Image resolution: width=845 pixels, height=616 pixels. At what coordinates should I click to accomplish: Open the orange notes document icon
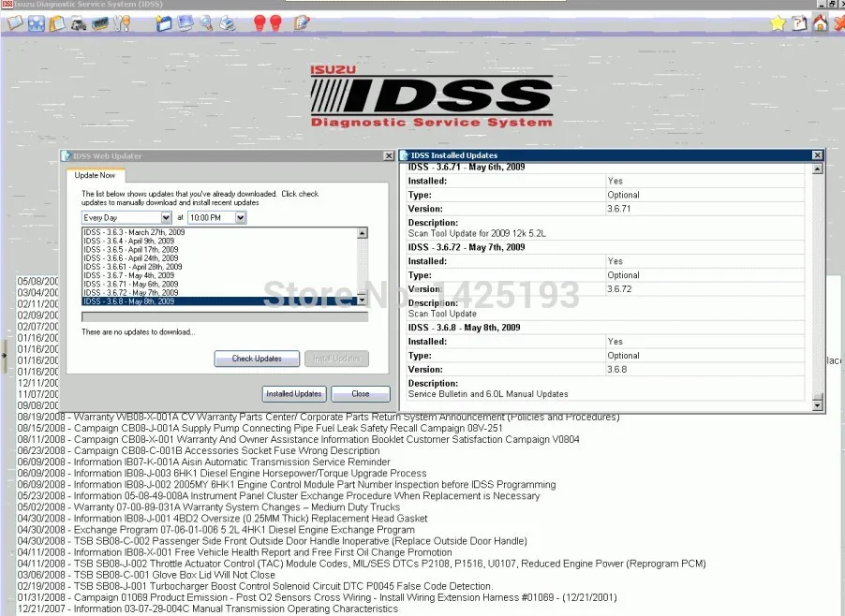pyautogui.click(x=57, y=23)
